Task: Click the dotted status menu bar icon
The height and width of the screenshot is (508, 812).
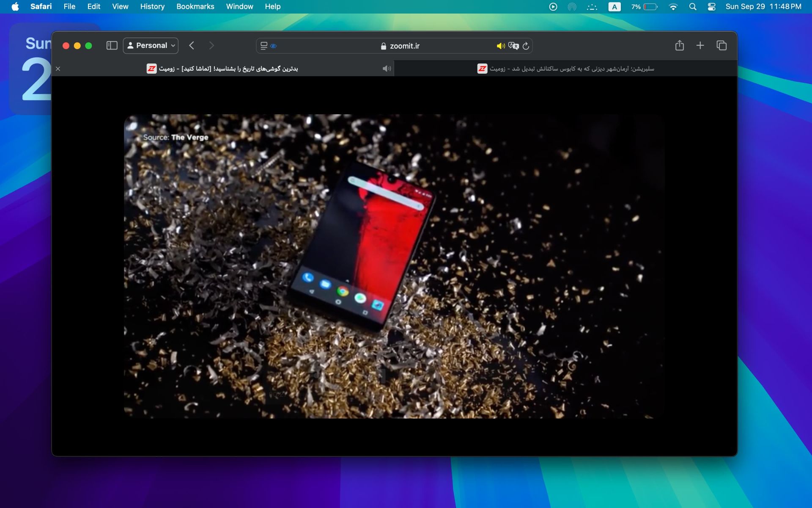Action: point(592,7)
